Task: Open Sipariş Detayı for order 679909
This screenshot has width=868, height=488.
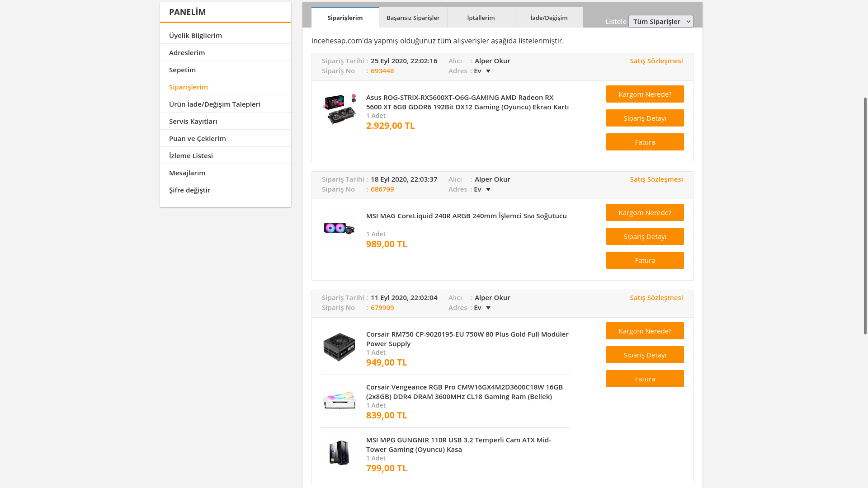Action: click(x=645, y=355)
